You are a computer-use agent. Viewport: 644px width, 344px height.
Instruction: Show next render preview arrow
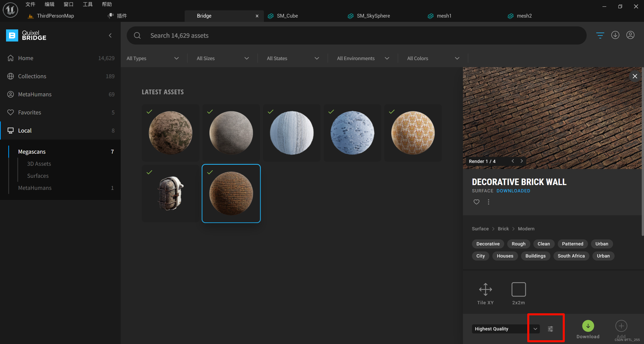522,161
